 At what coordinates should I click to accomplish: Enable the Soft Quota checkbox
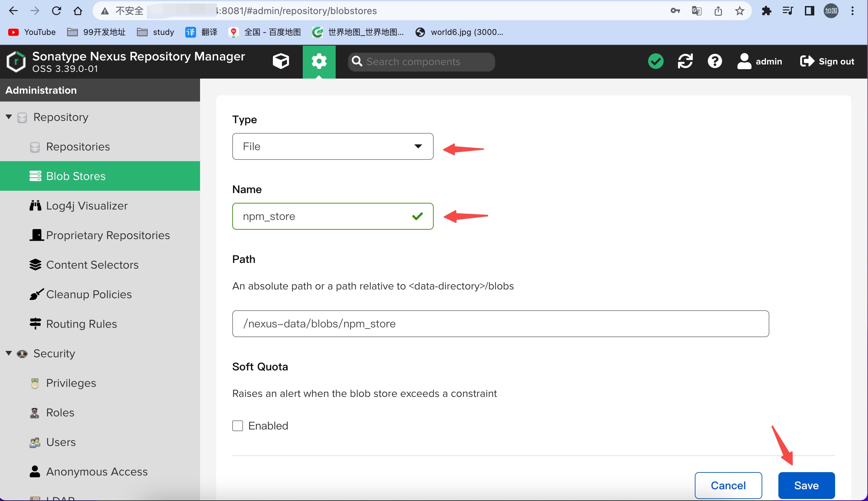click(x=237, y=426)
